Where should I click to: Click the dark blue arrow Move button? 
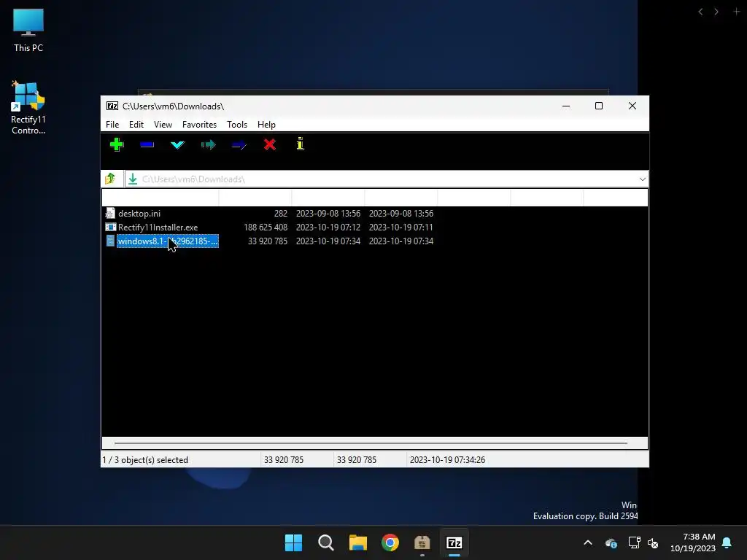coord(239,144)
